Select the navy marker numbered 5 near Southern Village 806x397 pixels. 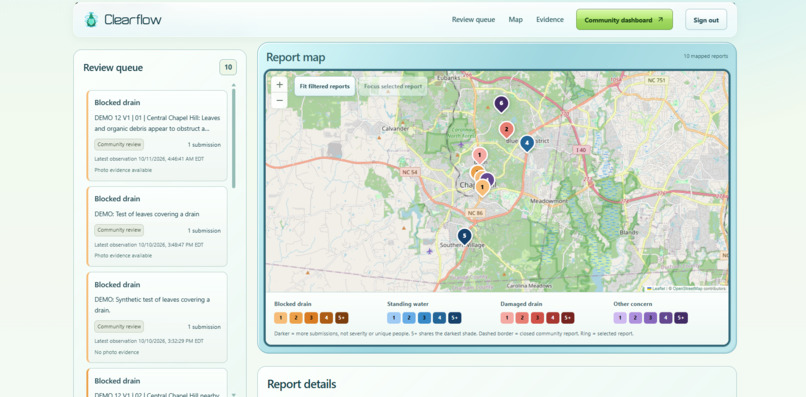coord(464,237)
